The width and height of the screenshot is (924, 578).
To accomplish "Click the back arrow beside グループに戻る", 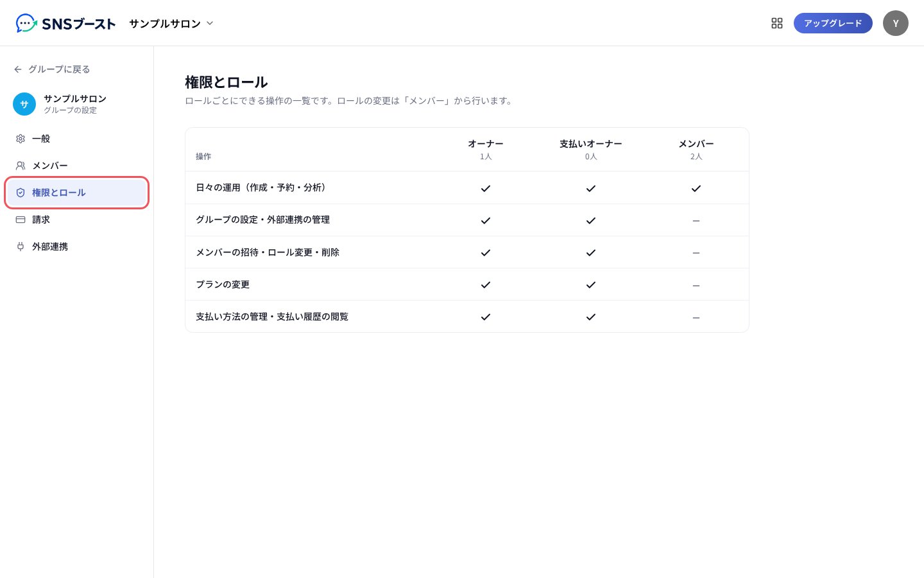I will point(18,69).
